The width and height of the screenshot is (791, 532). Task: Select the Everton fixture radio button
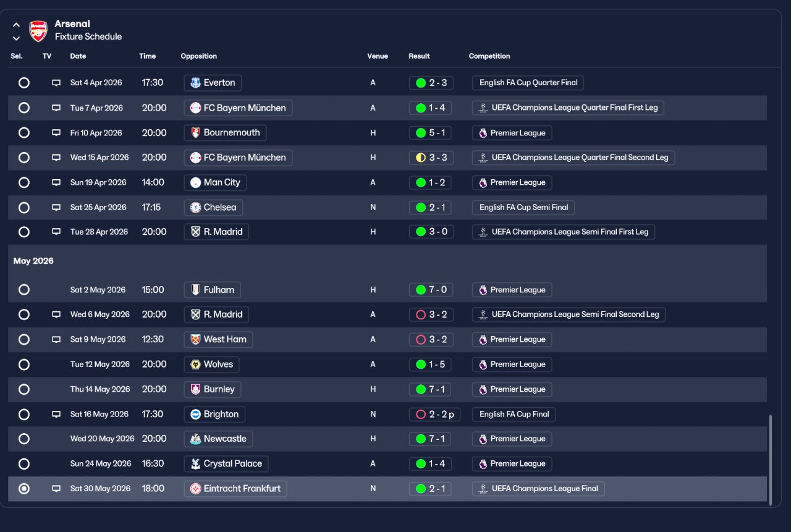point(24,83)
